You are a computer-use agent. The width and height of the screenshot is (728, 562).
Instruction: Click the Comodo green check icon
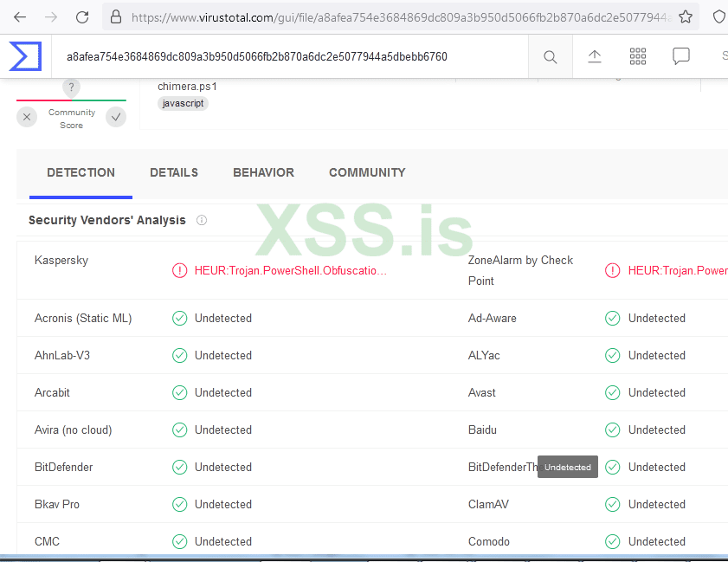click(x=612, y=541)
